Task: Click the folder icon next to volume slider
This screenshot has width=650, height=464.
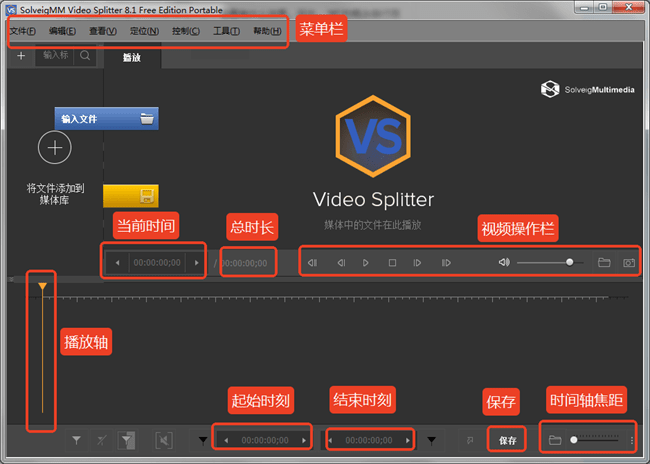Action: click(604, 262)
